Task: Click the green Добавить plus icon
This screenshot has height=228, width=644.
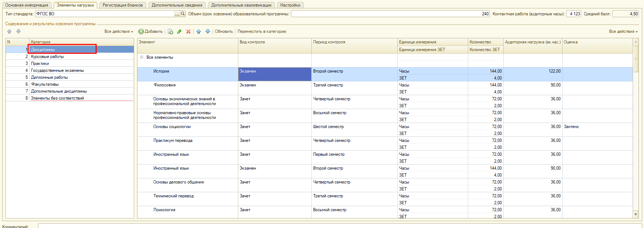Action: pos(141,32)
